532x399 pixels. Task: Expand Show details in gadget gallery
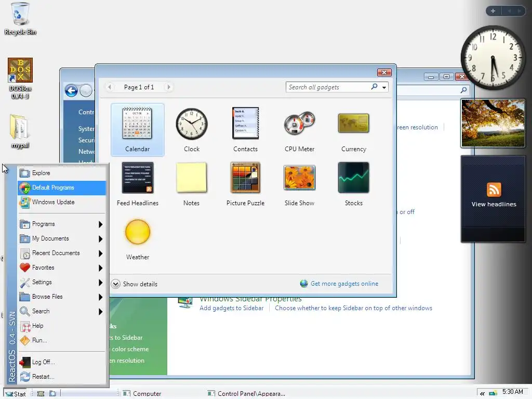(135, 284)
